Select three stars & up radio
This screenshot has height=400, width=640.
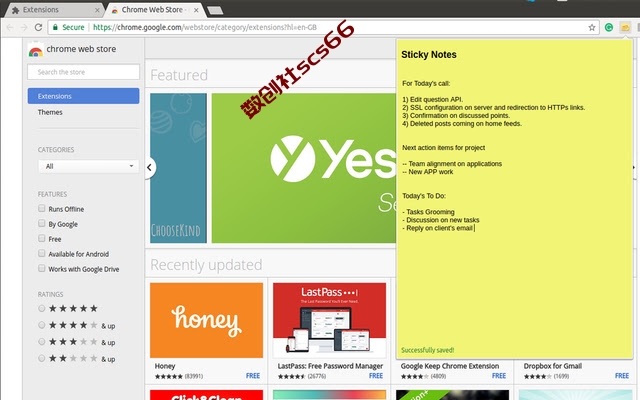(42, 342)
